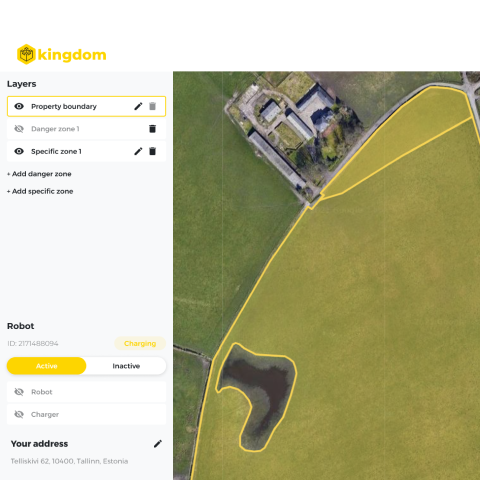
Task: Select the Specific zone 1 row
Action: 86,151
